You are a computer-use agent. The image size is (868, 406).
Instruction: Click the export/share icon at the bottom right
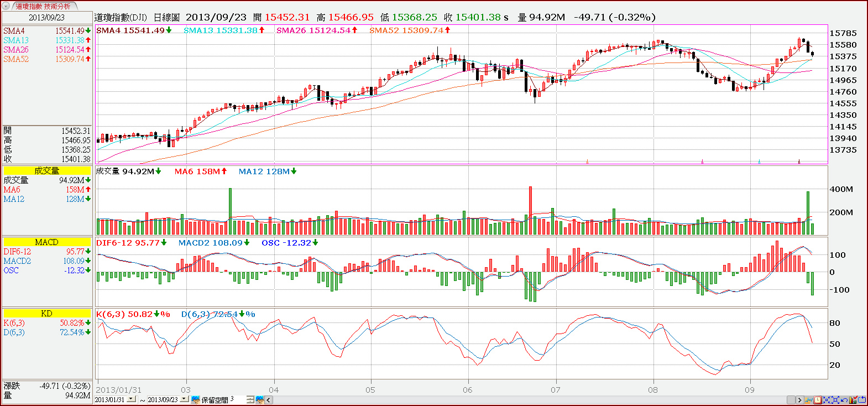click(x=862, y=399)
